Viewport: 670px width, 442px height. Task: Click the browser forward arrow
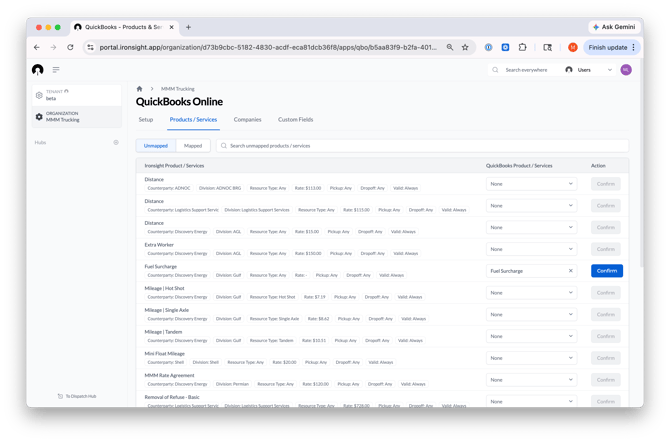(x=53, y=47)
